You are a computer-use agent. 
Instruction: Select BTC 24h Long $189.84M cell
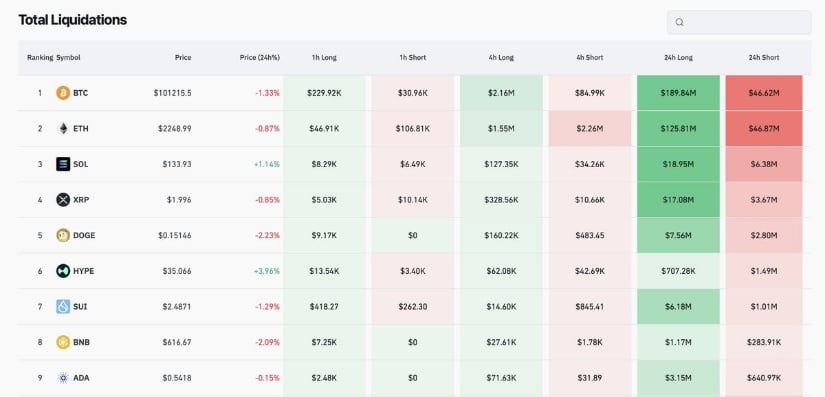[x=678, y=93]
